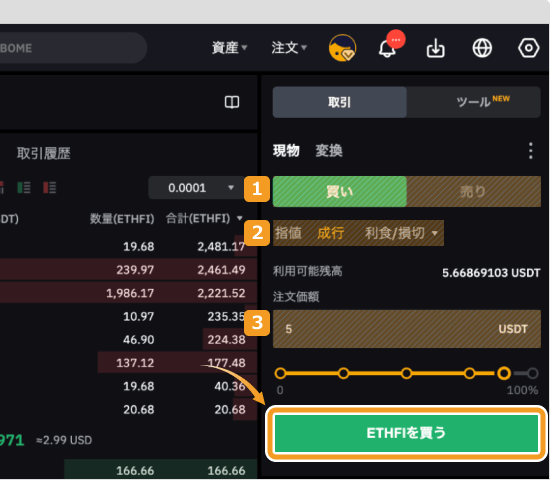Expand the 0.0001 precision dropdown
The image size is (550, 480).
[196, 188]
